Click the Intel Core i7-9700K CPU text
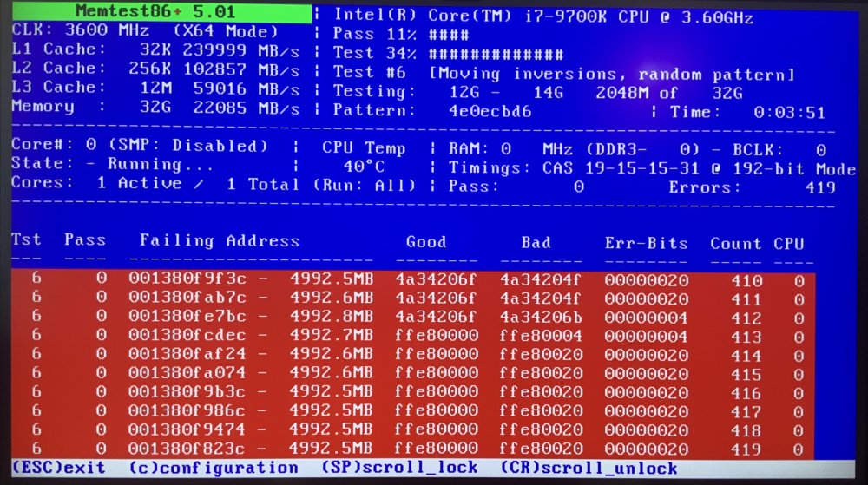 [x=543, y=16]
